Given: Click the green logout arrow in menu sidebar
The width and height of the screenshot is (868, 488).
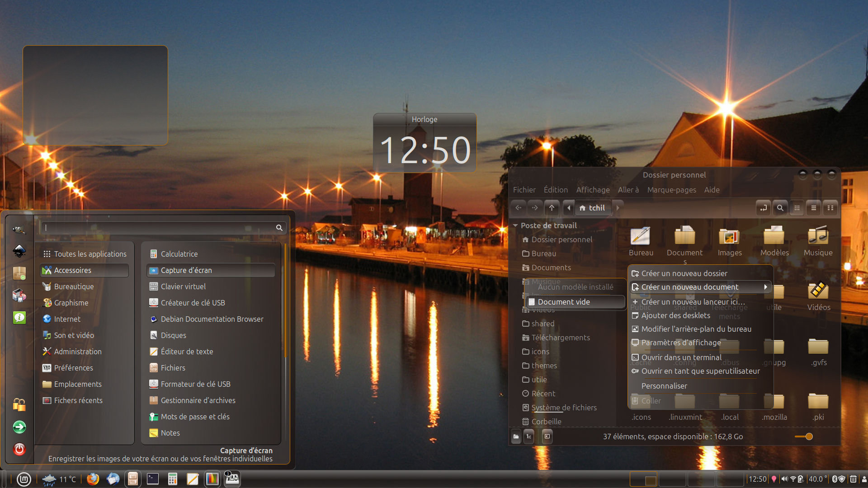Looking at the screenshot, I should (19, 427).
